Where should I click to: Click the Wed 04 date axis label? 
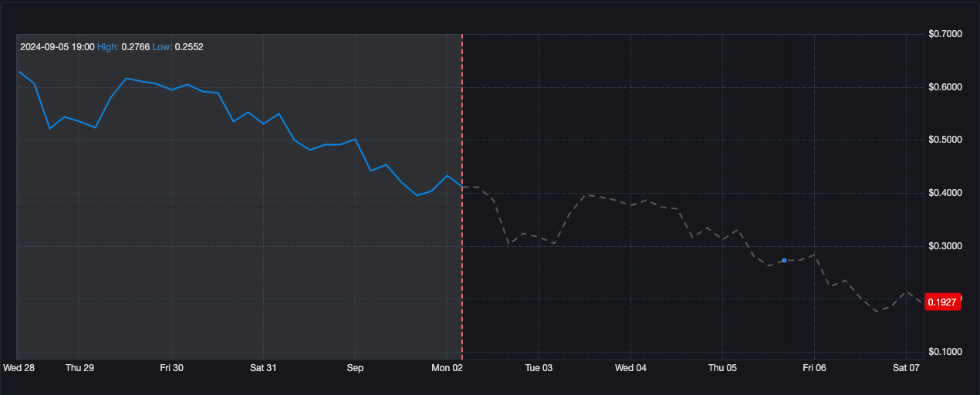pyautogui.click(x=630, y=368)
